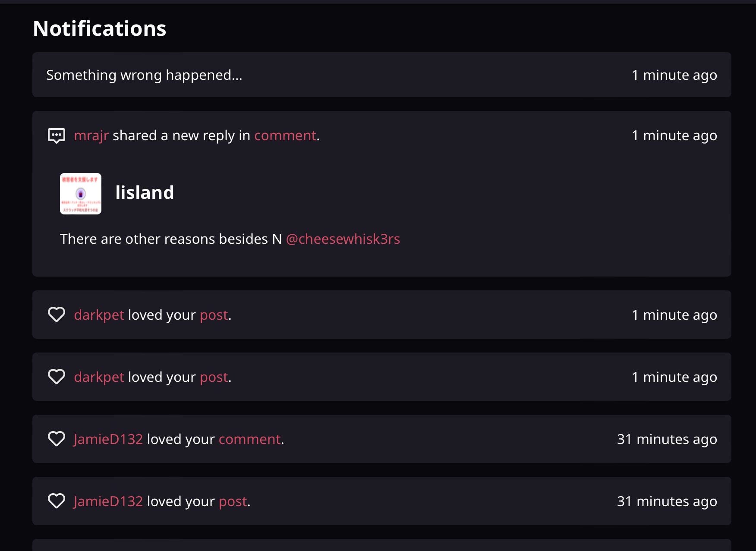
Task: Open JamieD132's profile from the comment notification
Action: click(x=108, y=439)
